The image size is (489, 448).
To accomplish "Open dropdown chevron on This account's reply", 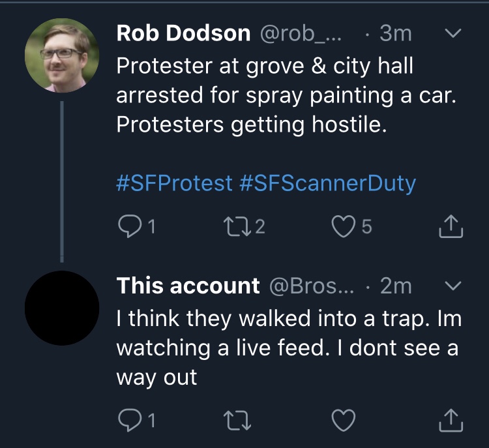I will 452,286.
